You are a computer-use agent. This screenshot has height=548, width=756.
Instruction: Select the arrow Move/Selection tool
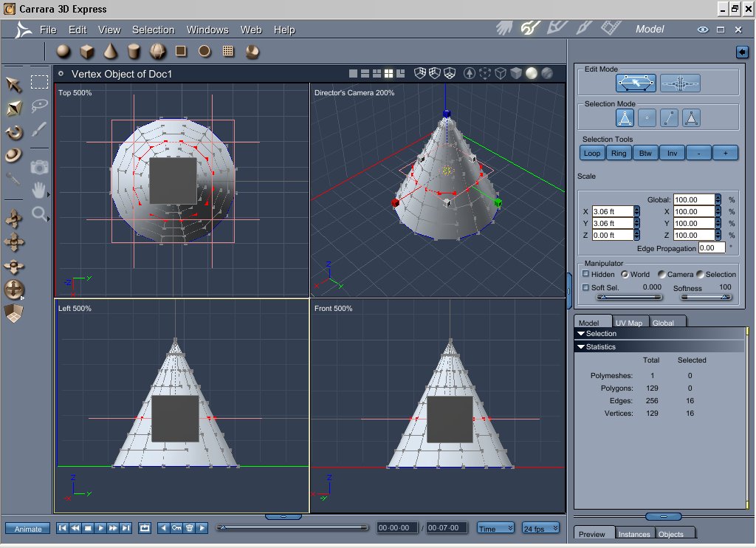click(14, 84)
